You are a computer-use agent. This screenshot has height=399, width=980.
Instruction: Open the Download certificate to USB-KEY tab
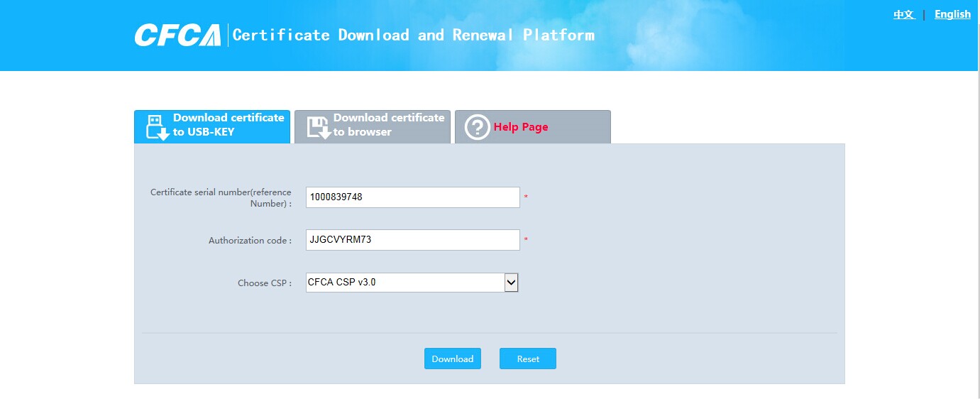[x=212, y=126]
